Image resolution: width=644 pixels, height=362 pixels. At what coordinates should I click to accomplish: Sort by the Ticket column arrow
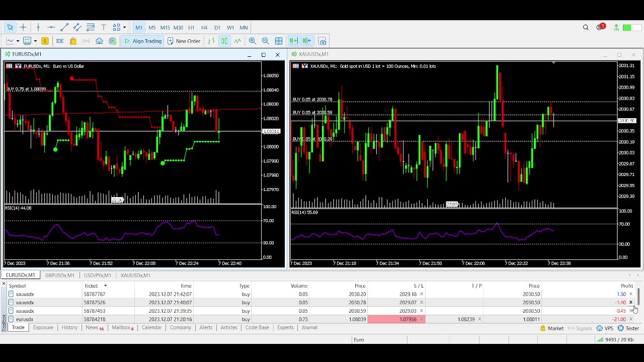point(105,286)
